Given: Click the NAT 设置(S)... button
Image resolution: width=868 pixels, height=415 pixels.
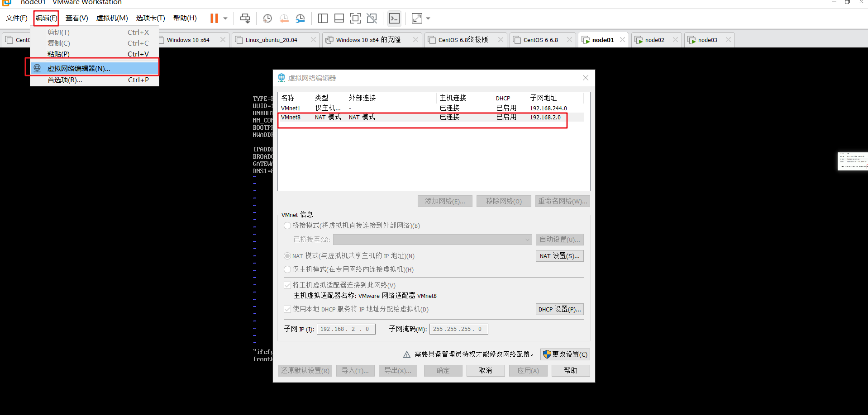Looking at the screenshot, I should pyautogui.click(x=559, y=256).
